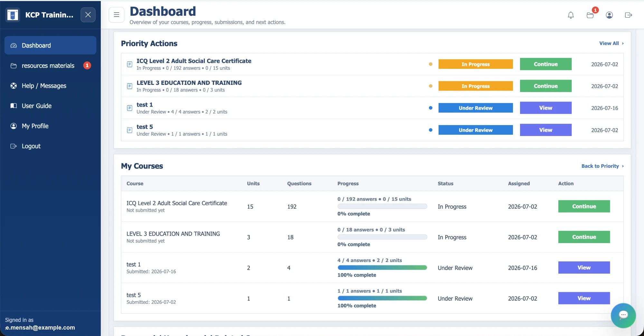Screen dimensions: 644x336
Task: Click Under Review badge for test 5
Action: click(x=476, y=130)
